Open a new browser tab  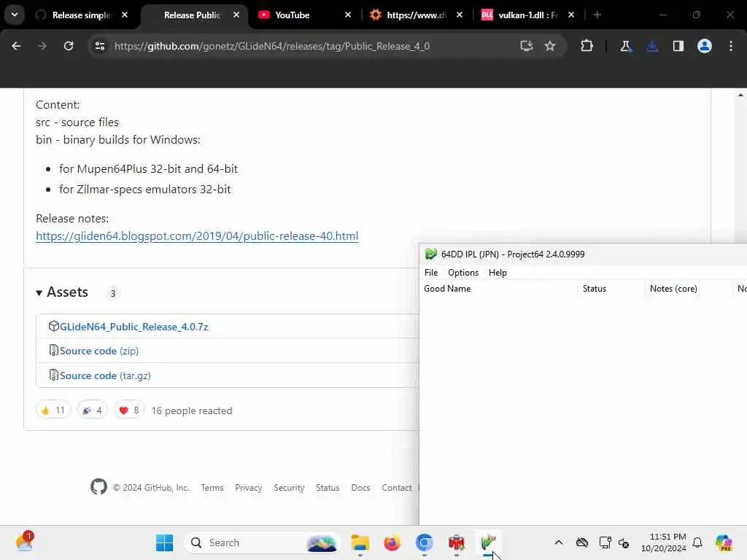pos(597,15)
